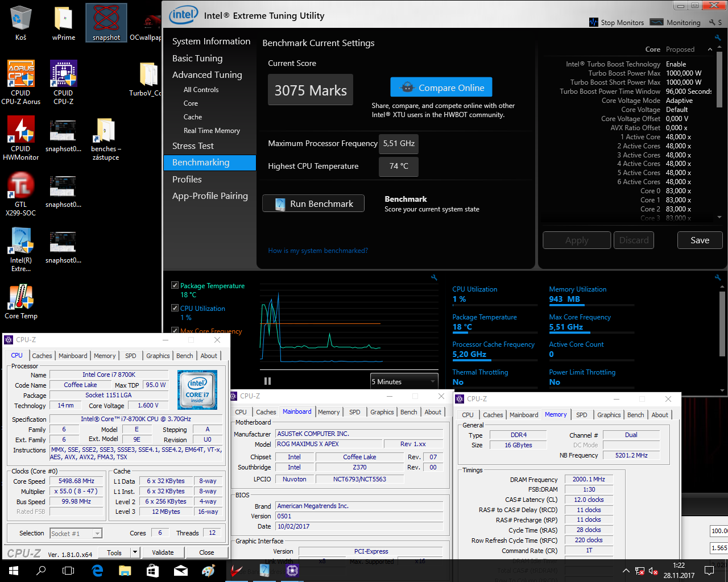Open the Stress Test page
The width and height of the screenshot is (728, 582).
pyautogui.click(x=193, y=146)
